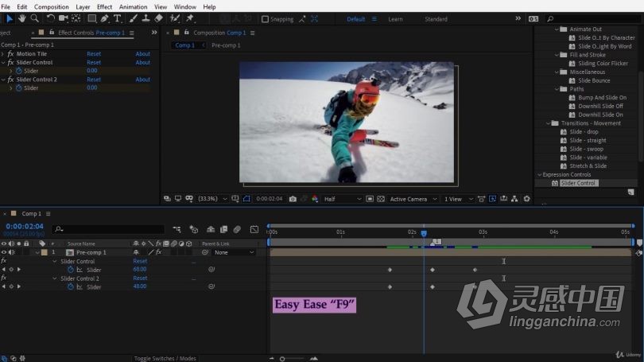Image resolution: width=644 pixels, height=362 pixels.
Task: Select the Type text tool
Action: 118,18
